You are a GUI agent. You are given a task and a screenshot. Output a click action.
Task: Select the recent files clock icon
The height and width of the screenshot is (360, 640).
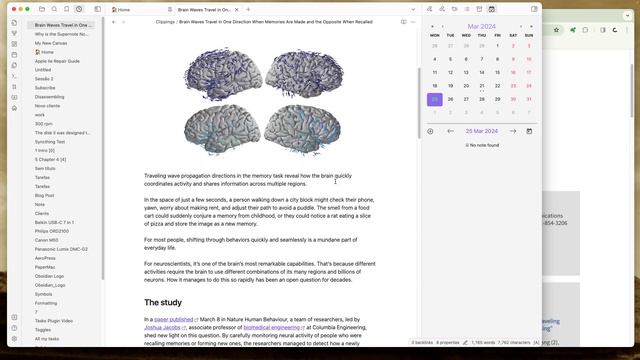79,9
